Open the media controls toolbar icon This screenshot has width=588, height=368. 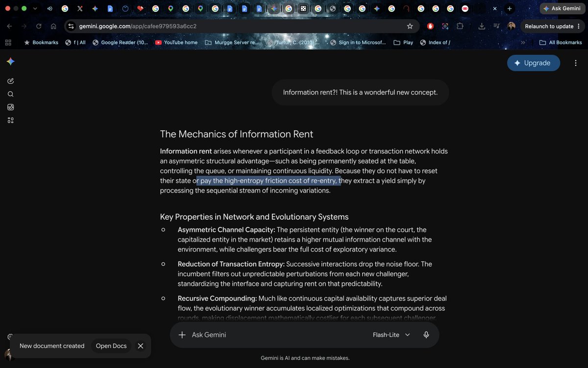[496, 26]
